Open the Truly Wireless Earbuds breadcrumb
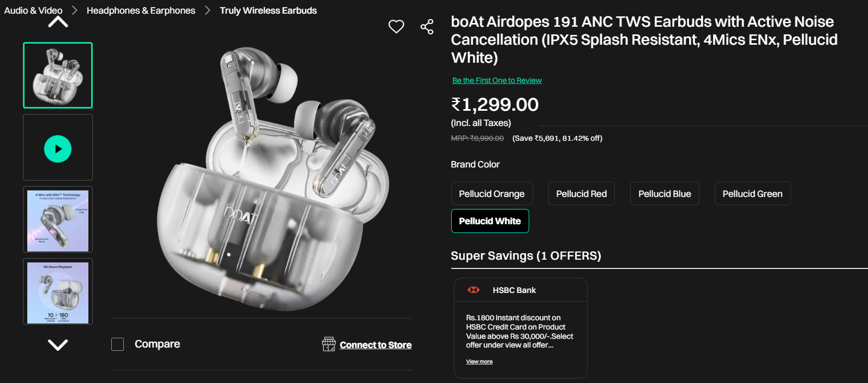Screen dimensions: 868x383 pyautogui.click(x=268, y=10)
